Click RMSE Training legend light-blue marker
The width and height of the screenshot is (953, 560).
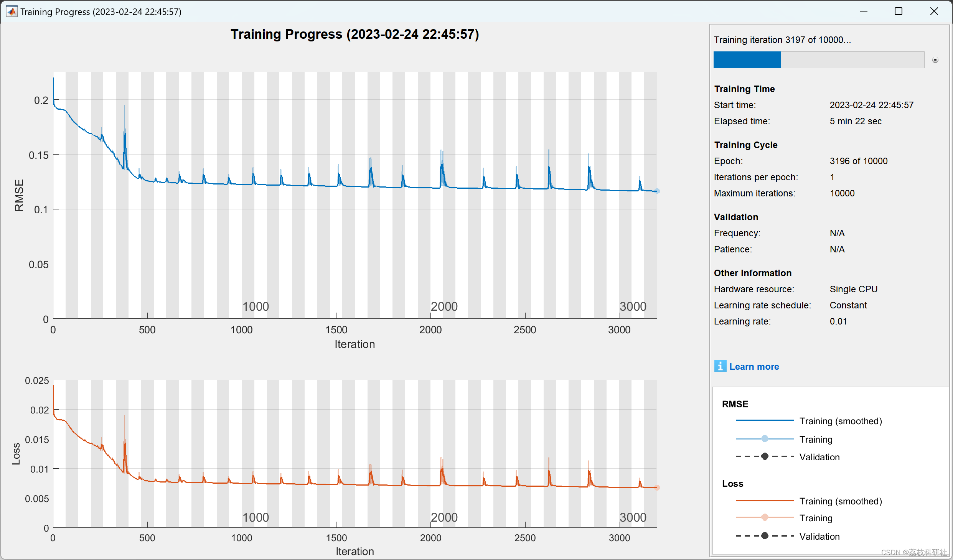pyautogui.click(x=765, y=439)
